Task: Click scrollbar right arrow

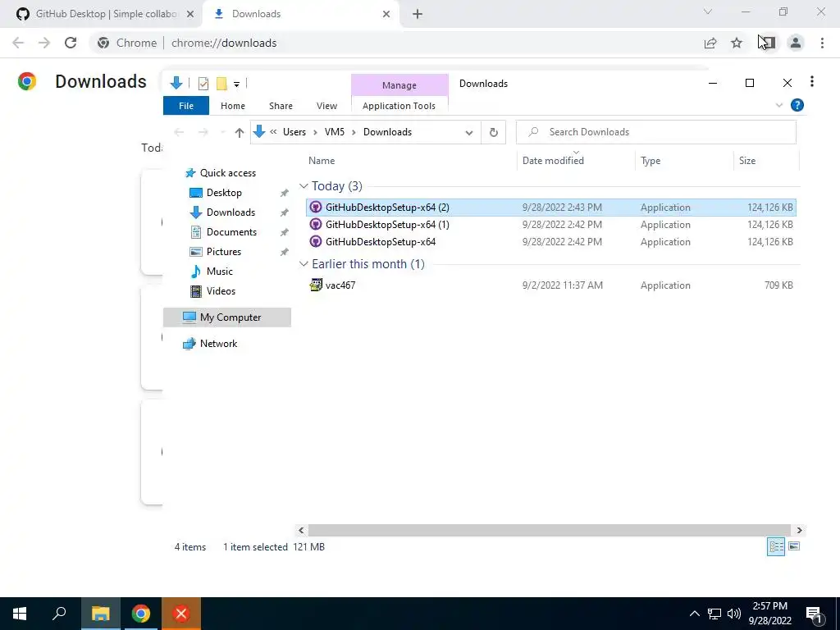Action: pyautogui.click(x=799, y=531)
